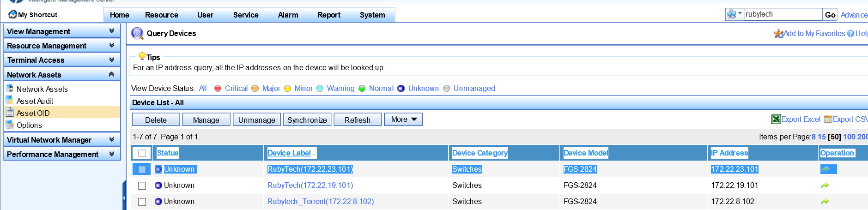Check the RubyTech(172.22.19.101) row checkbox

pos(142,185)
